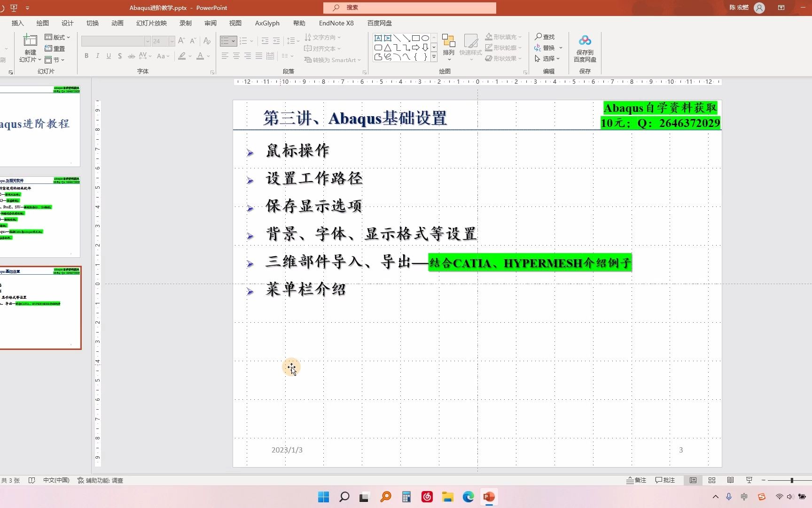The height and width of the screenshot is (508, 812).
Task: Choose the down arrow shape
Action: [x=425, y=48]
